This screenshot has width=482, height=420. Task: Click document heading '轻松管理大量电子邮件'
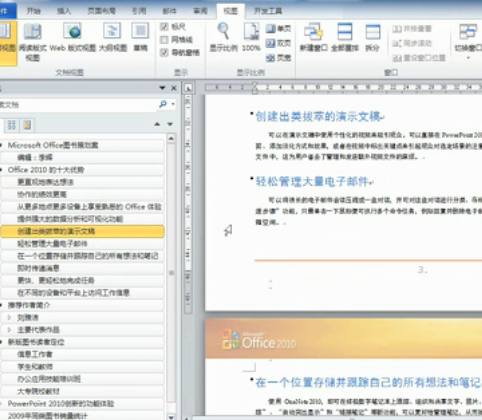coord(312,182)
